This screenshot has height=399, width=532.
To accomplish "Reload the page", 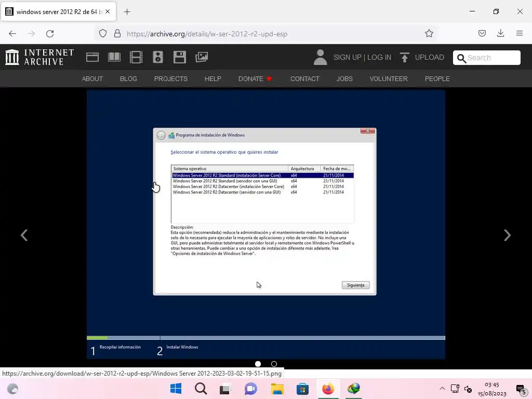I will [50, 34].
